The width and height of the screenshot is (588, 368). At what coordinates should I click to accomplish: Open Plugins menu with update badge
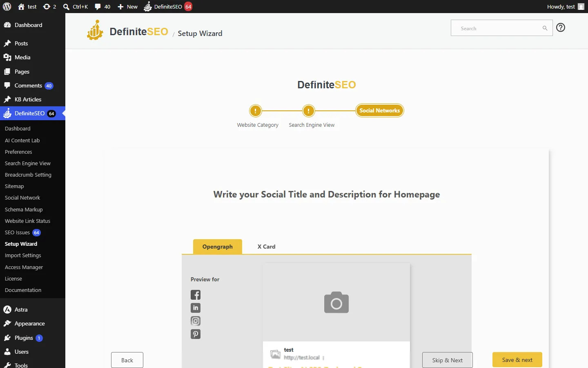point(33,338)
